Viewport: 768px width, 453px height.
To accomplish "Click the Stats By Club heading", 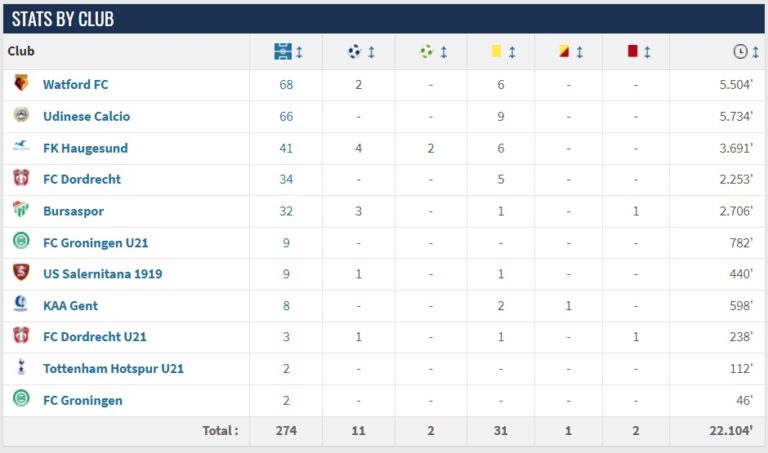I will coord(63,19).
